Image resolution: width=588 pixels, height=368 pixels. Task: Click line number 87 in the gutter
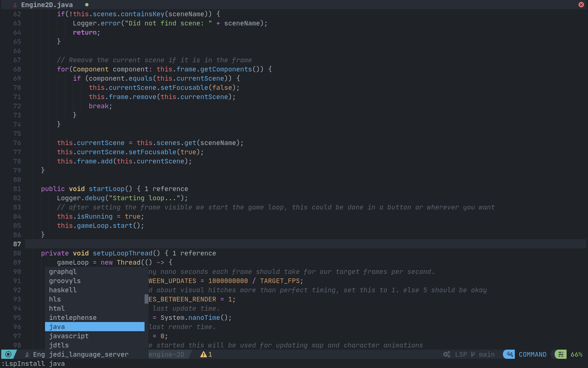(x=17, y=244)
